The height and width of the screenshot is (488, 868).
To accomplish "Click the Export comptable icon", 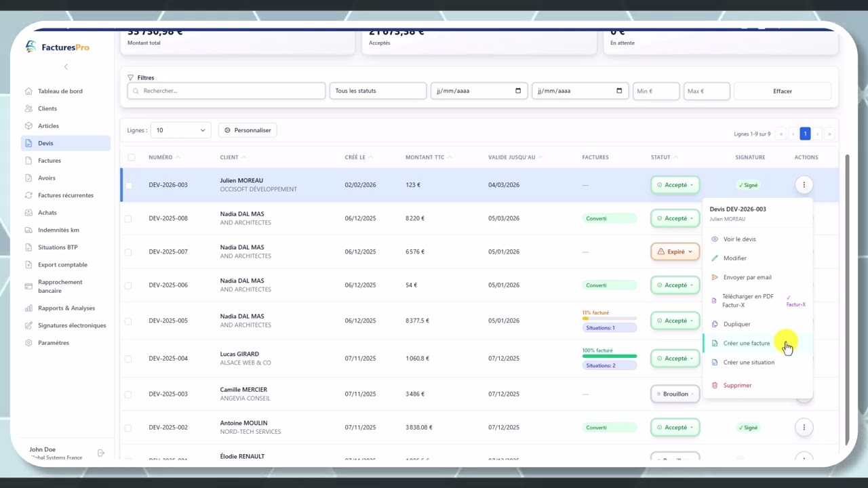I will [x=28, y=265].
